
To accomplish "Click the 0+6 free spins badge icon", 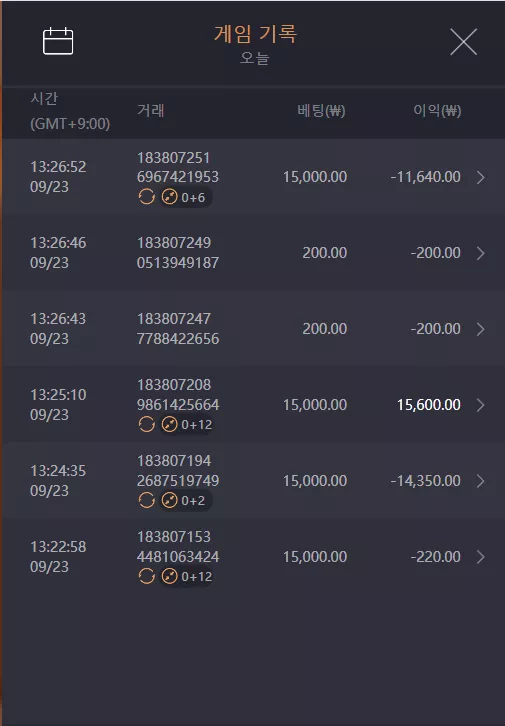I will (186, 197).
